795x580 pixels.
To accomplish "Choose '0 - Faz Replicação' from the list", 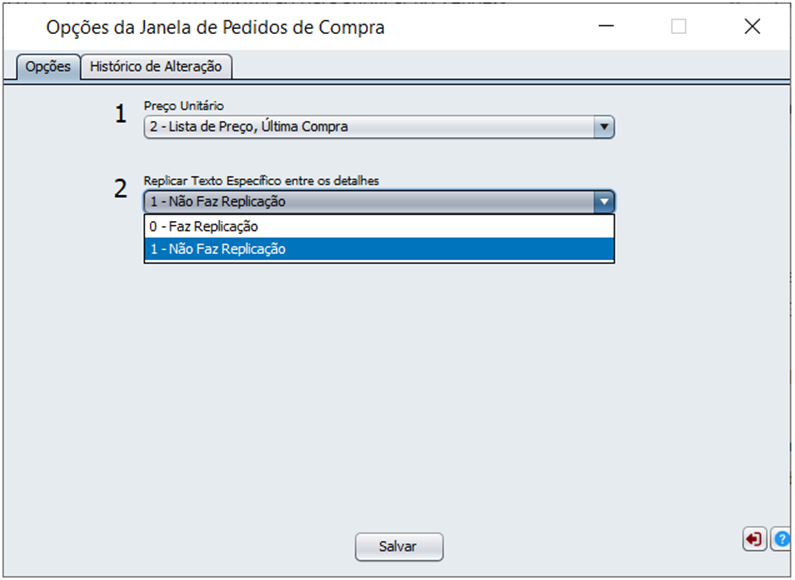I will point(379,226).
